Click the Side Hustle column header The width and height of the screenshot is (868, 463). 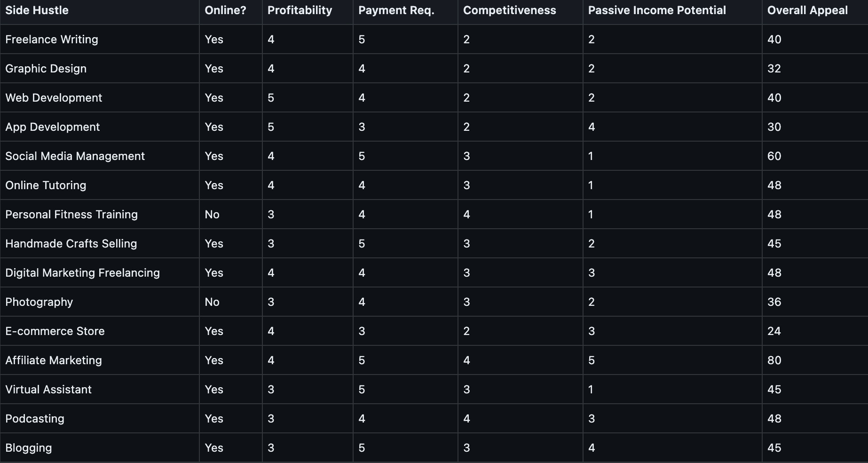pos(37,10)
